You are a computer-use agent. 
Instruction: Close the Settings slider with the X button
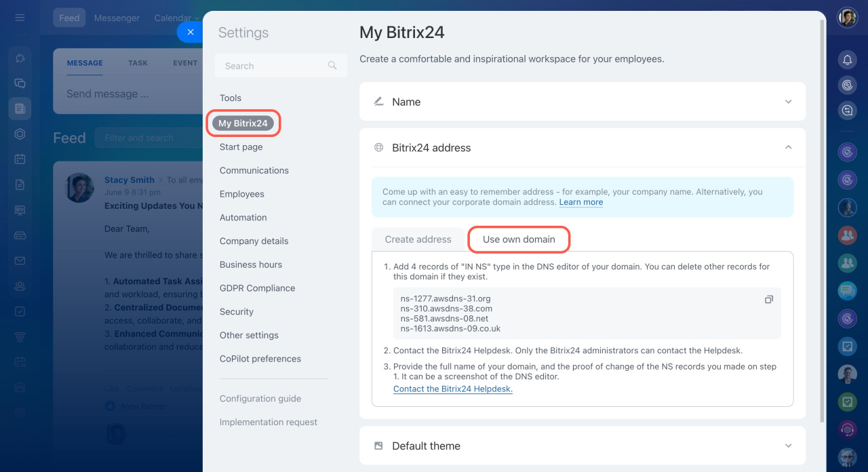point(191,32)
